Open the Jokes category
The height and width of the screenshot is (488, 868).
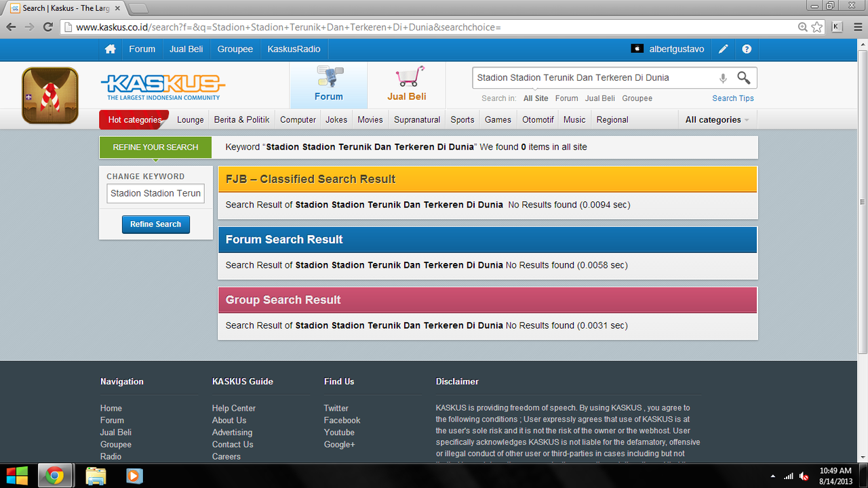click(336, 120)
